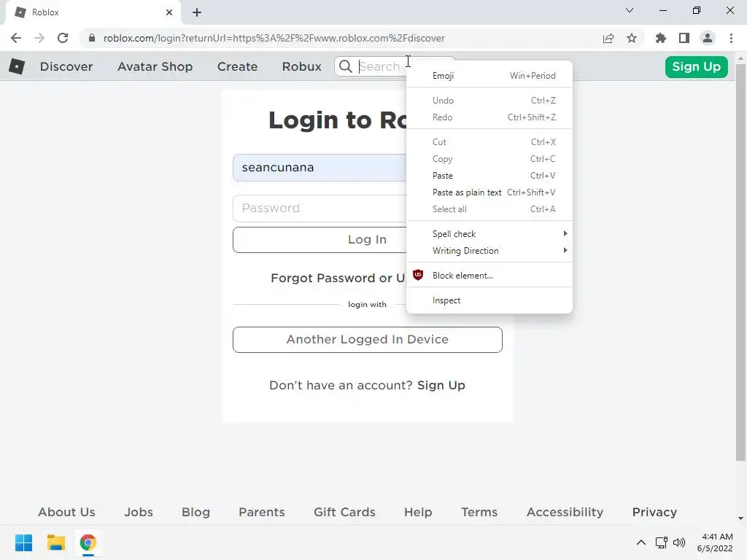This screenshot has height=560, width=747.
Task: Click Another Logged In Device button
Action: coord(368,340)
